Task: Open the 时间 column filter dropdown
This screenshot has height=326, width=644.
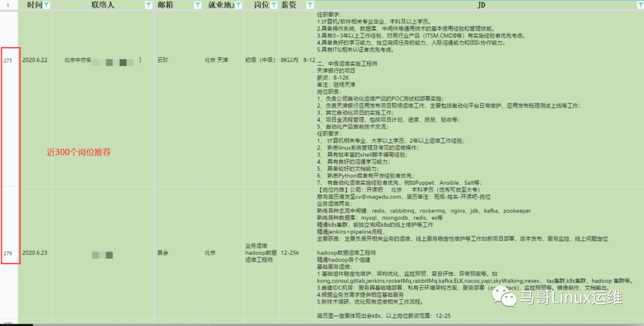Action: click(47, 5)
